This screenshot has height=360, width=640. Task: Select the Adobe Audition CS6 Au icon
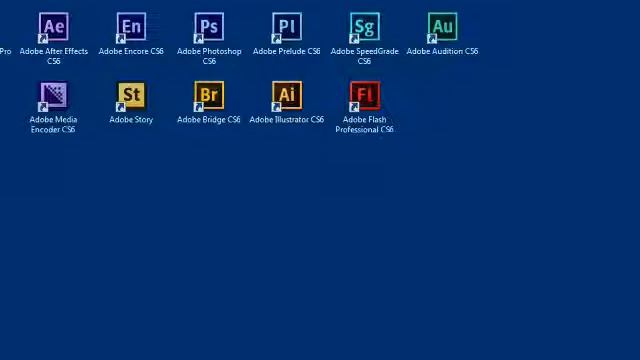click(x=442, y=27)
